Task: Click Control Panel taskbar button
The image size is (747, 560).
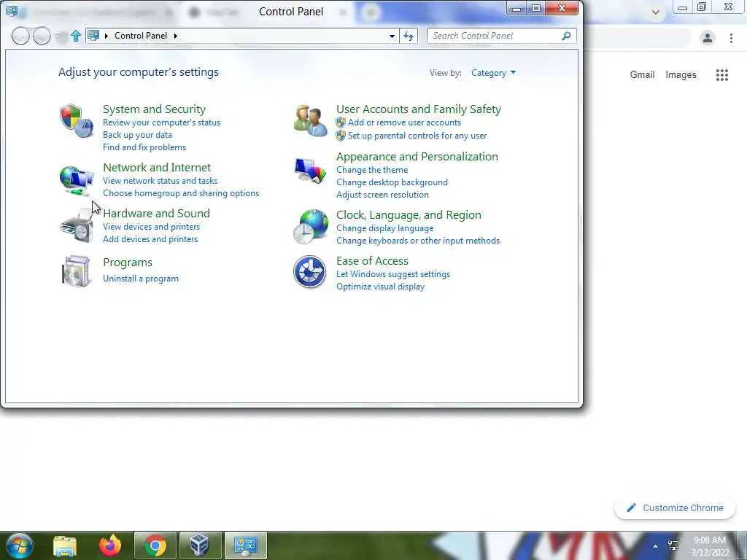Action: (x=245, y=545)
